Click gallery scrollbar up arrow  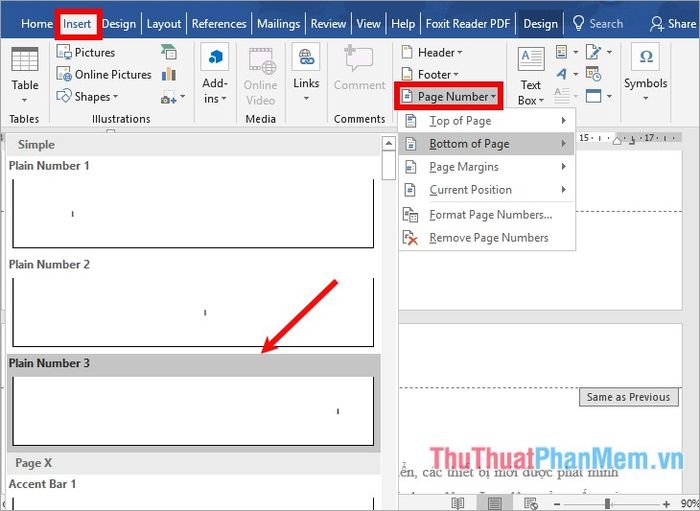[x=389, y=143]
